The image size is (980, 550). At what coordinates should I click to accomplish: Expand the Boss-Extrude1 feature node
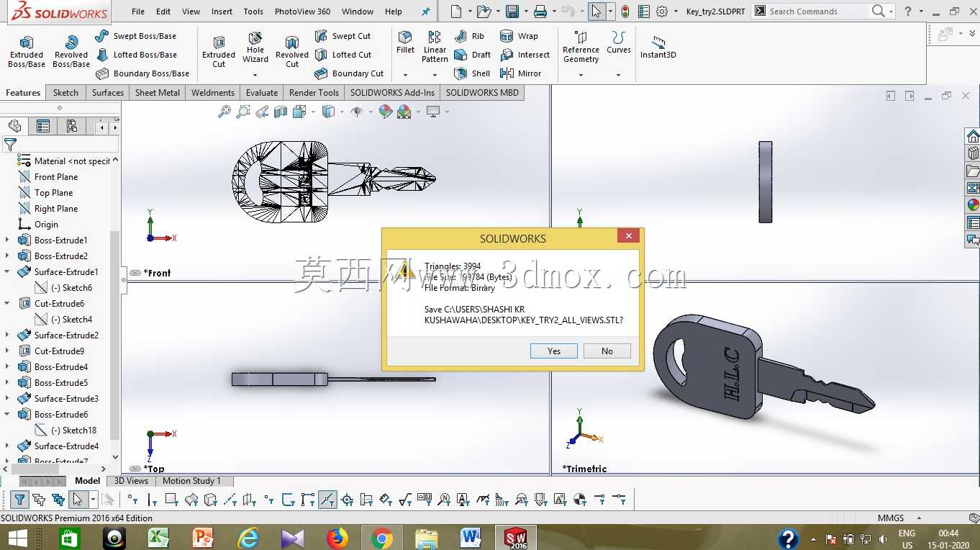coord(7,240)
